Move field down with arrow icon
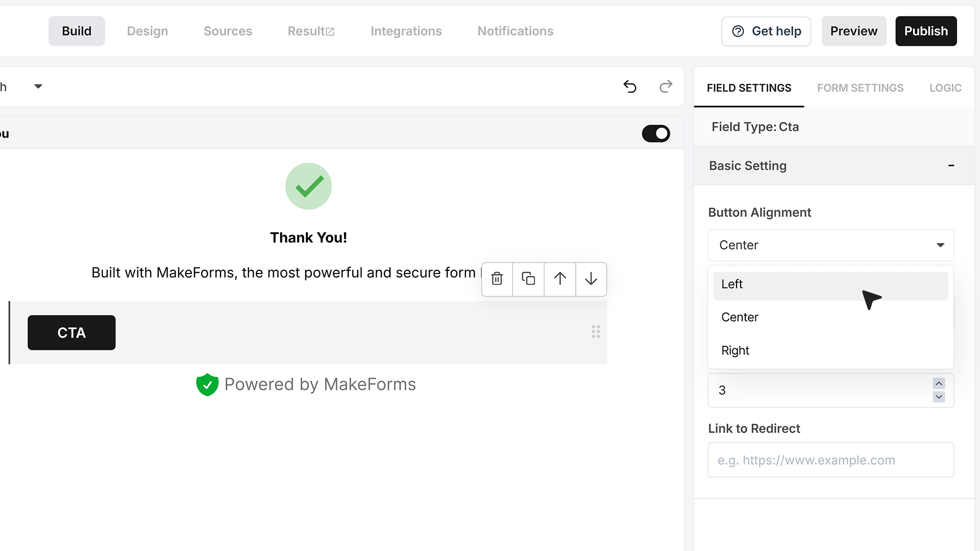980x551 pixels. [x=591, y=279]
